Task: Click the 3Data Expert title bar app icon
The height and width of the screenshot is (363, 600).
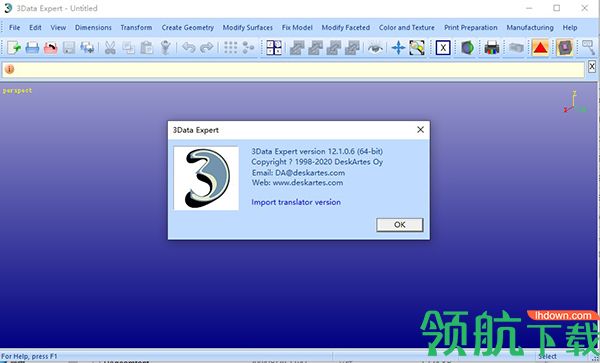Action: point(8,8)
